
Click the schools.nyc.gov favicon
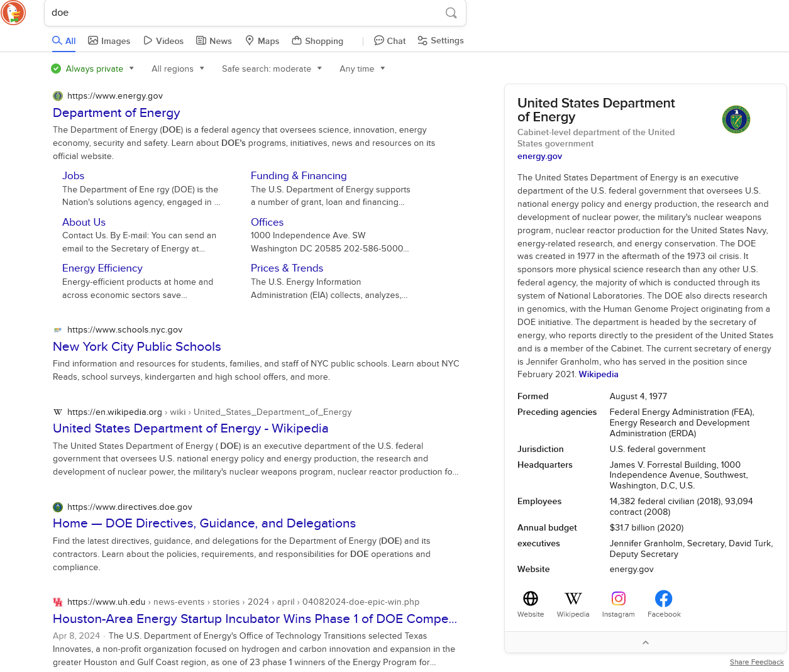pos(58,330)
